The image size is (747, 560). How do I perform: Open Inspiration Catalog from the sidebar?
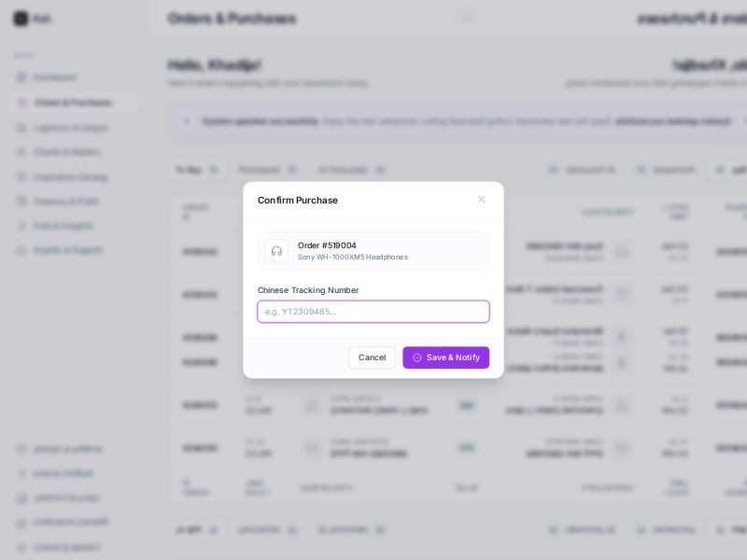[x=70, y=177]
